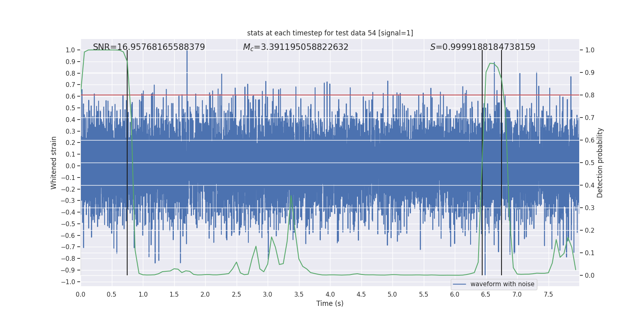The height and width of the screenshot is (322, 644).
Task: Select the SNR value annotation
Action: click(149, 47)
